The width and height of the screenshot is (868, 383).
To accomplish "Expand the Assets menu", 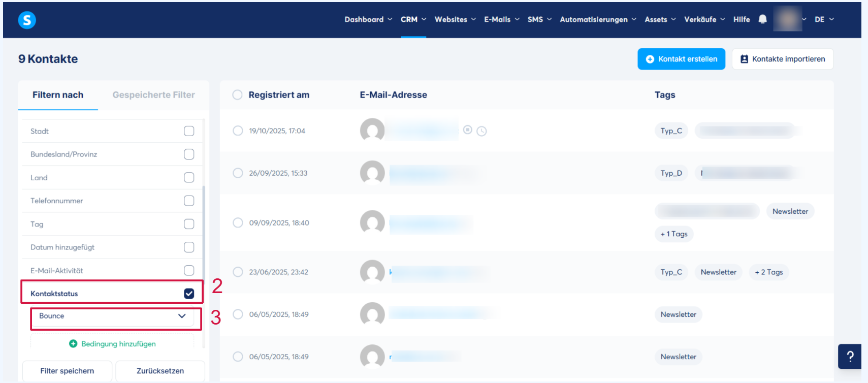I will (x=660, y=19).
